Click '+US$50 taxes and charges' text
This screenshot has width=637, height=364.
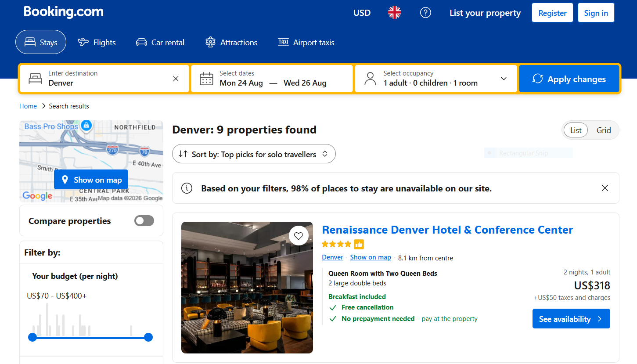click(572, 298)
